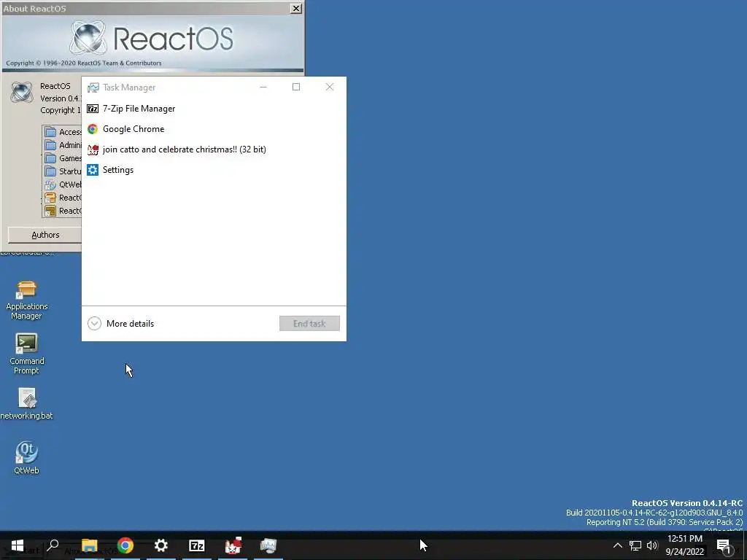
Task: Select the Games folder in About ReactOS list
Action: click(63, 158)
